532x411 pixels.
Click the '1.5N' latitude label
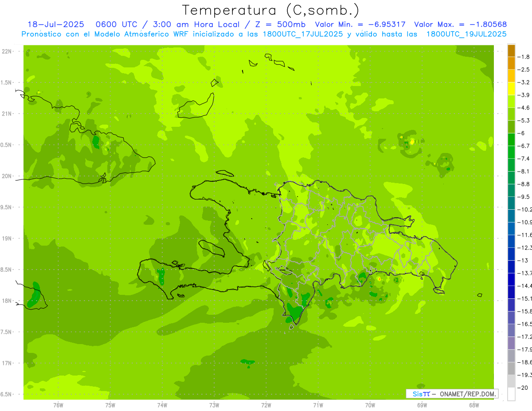[x=6, y=82]
